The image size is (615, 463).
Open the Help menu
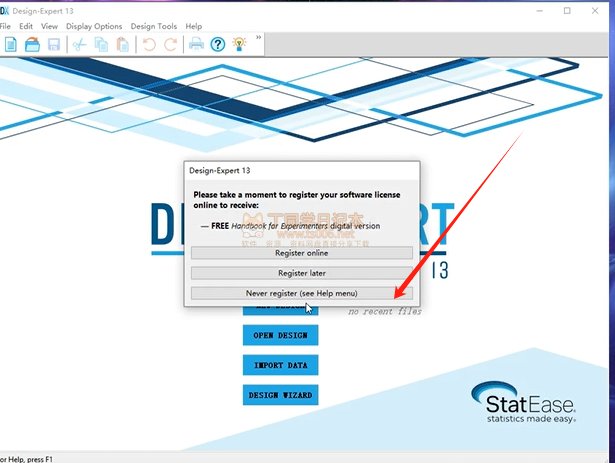[x=194, y=26]
